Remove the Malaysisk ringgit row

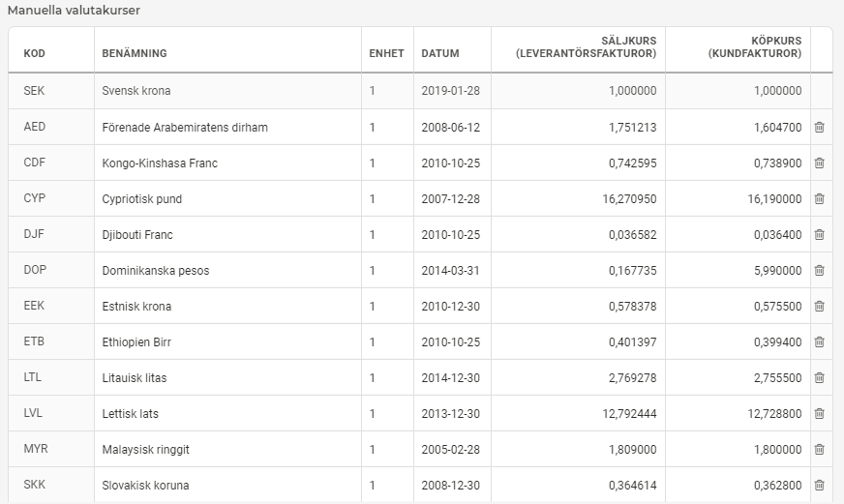(x=819, y=449)
